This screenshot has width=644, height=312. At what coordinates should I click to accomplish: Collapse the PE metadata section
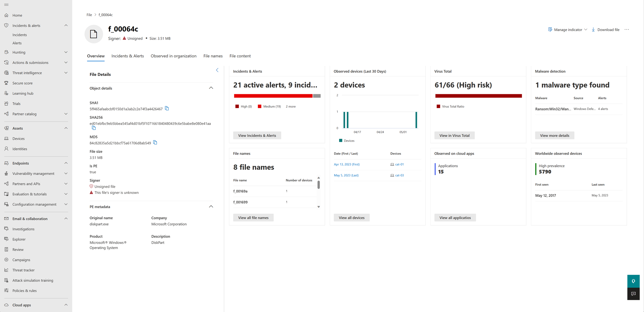[211, 207]
